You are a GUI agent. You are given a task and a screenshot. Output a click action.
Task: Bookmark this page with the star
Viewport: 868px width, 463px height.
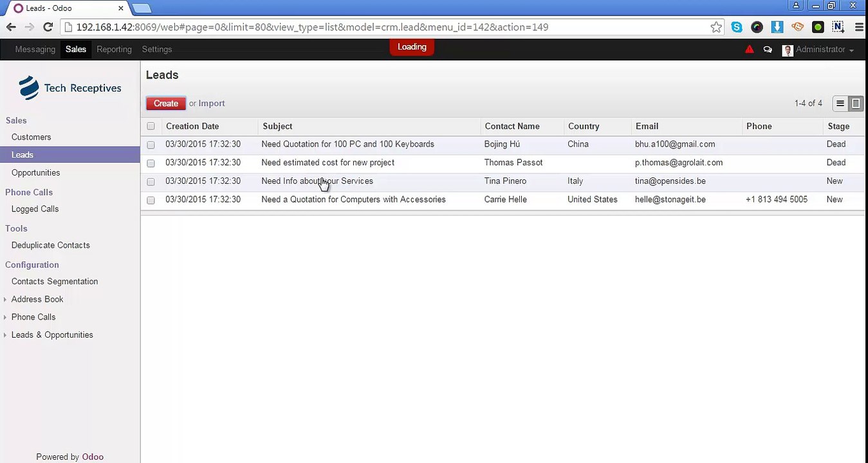pos(716,27)
